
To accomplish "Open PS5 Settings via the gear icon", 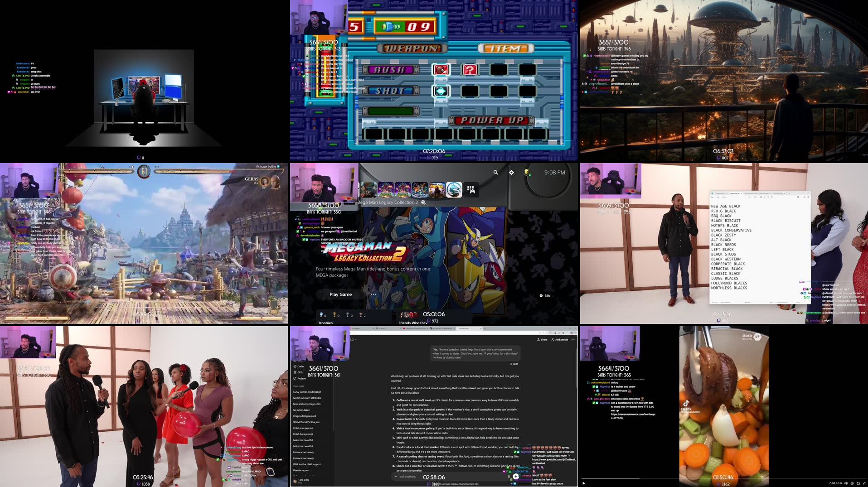I will point(511,173).
